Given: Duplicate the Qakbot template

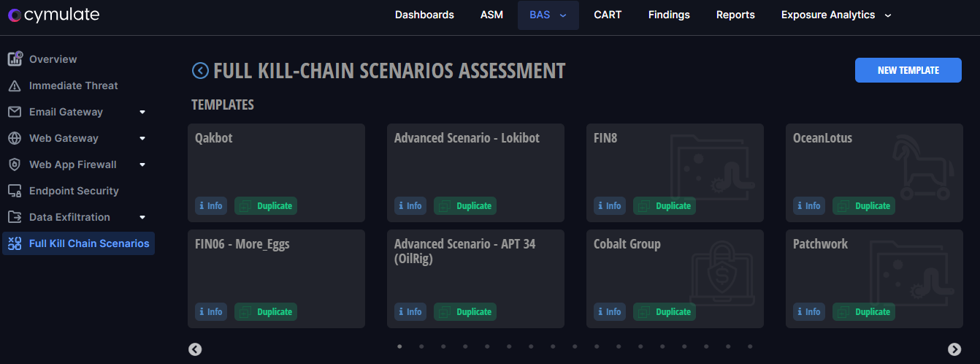Looking at the screenshot, I should 266,206.
